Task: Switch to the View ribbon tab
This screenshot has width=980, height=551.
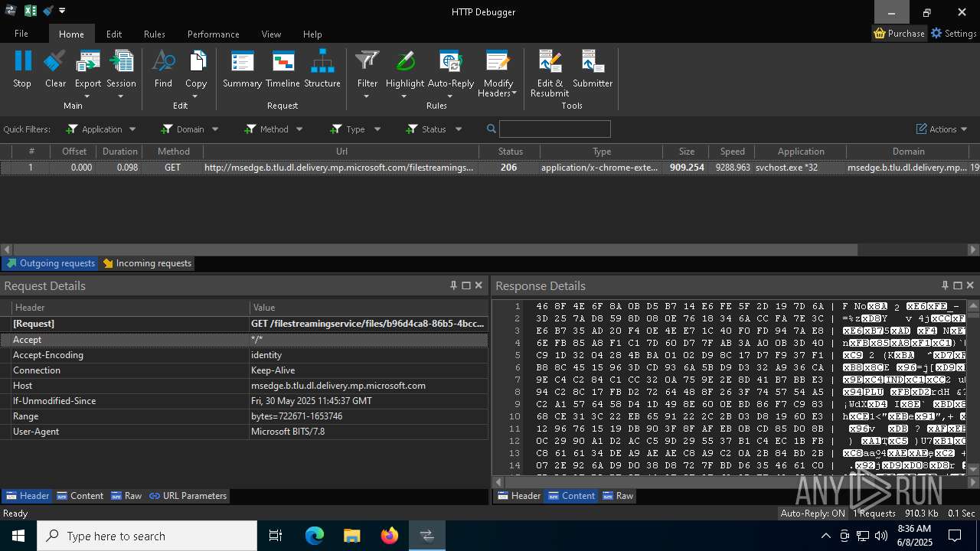Action: (271, 34)
